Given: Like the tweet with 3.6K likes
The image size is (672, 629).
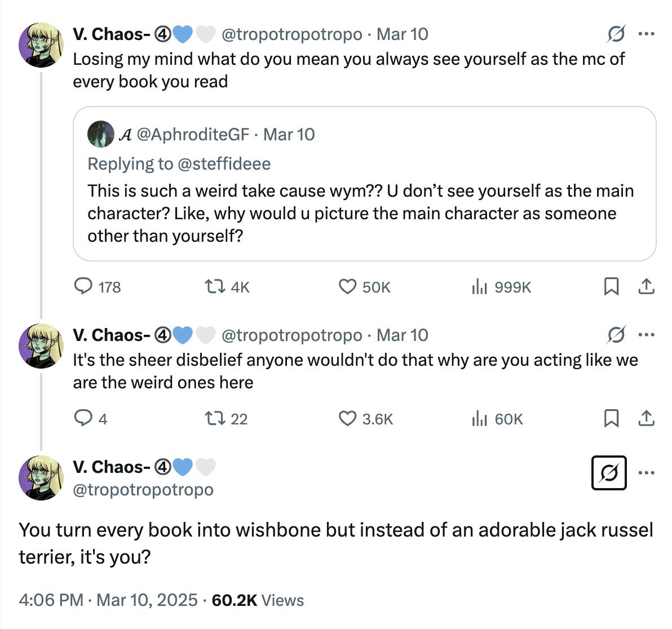Looking at the screenshot, I should point(347,419).
